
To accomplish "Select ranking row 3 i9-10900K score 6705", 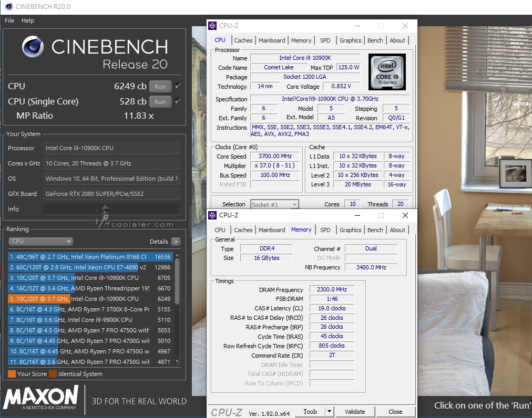I will 90,278.
